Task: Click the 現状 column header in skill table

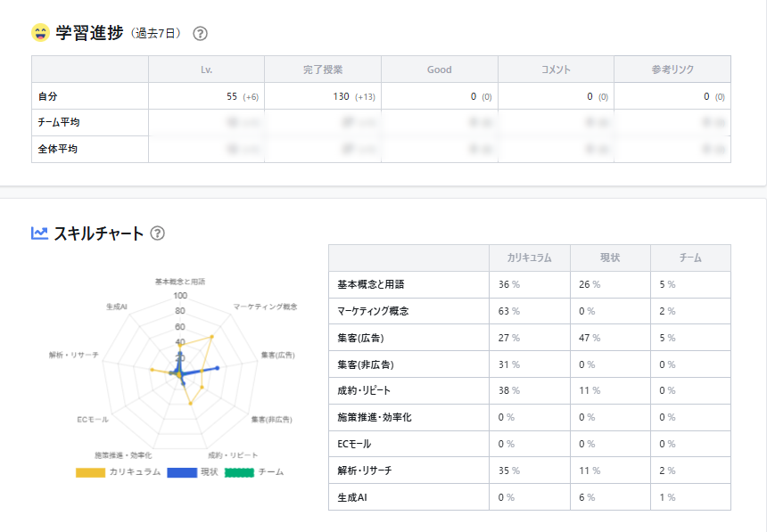Action: [x=610, y=258]
